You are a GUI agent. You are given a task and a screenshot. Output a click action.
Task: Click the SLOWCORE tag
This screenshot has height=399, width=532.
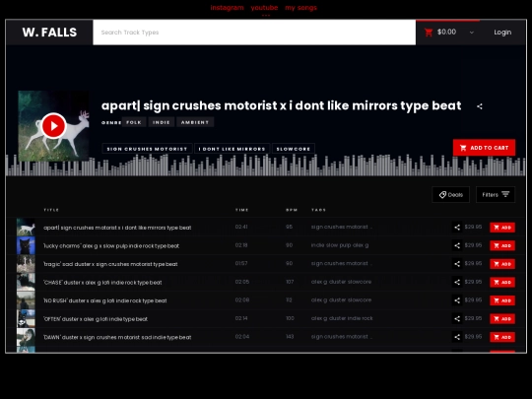(294, 149)
